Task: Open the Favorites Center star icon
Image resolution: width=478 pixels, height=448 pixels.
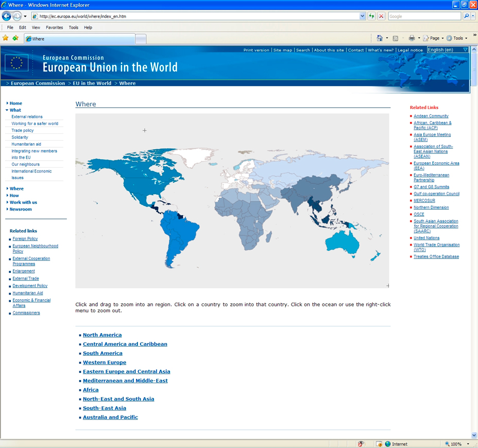Action: pyautogui.click(x=6, y=38)
